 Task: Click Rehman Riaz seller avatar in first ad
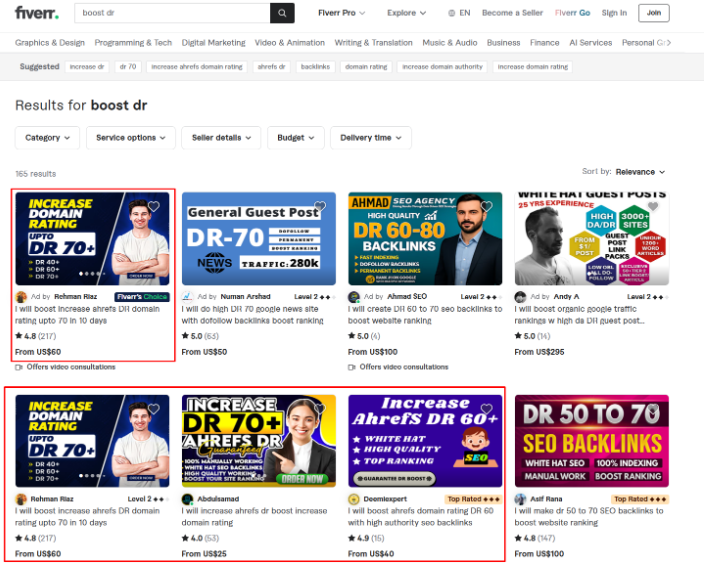coord(21,297)
